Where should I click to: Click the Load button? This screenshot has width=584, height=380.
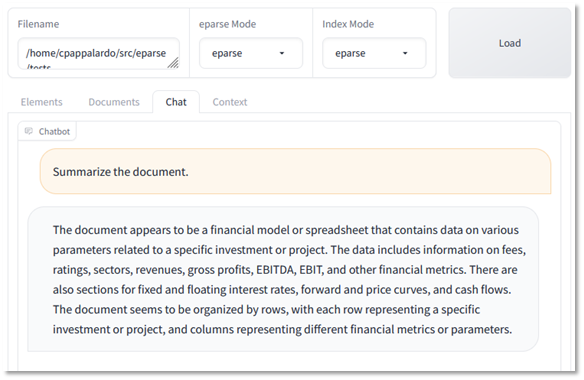coord(510,43)
